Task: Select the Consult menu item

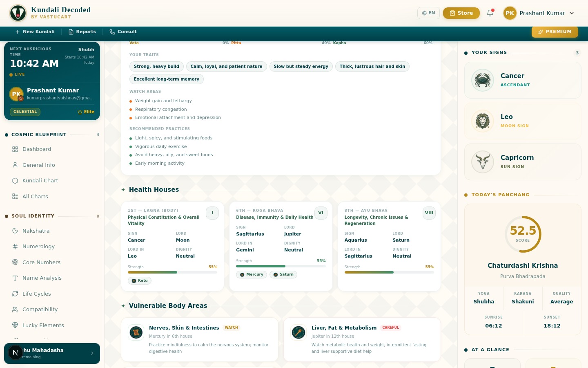Action: [x=123, y=32]
